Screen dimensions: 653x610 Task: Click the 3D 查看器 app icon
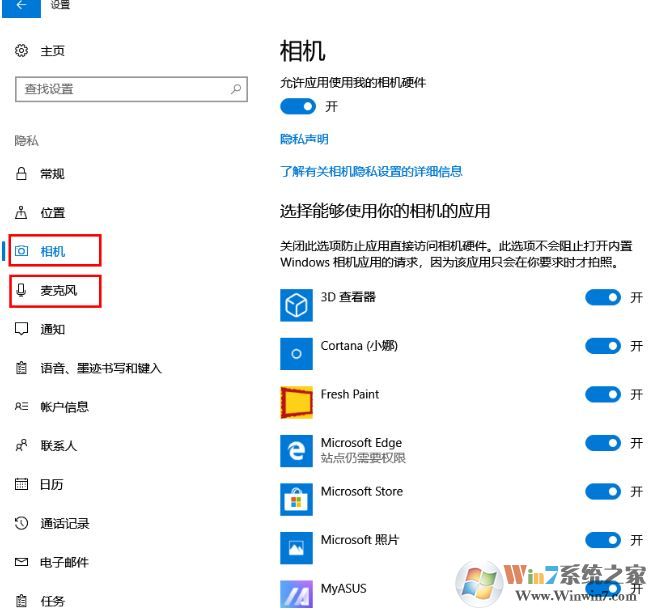pyautogui.click(x=296, y=305)
